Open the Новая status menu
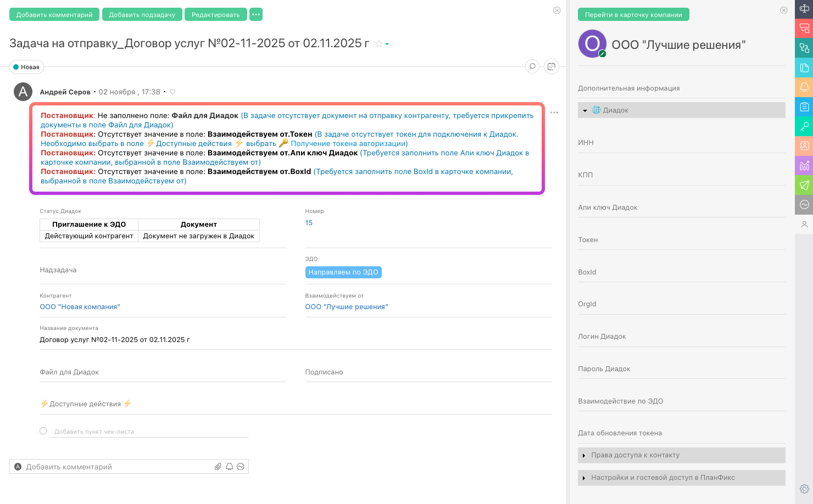The width and height of the screenshot is (813, 504). coord(26,67)
